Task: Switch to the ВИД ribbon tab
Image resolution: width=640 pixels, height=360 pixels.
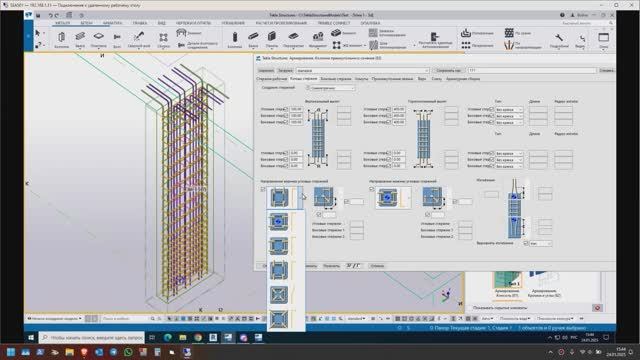Action: coord(162,23)
